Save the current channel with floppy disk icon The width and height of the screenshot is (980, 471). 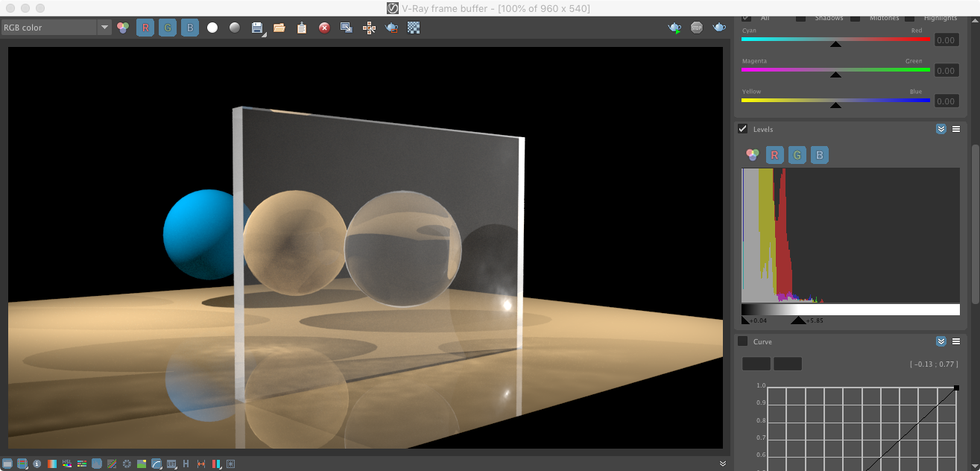pyautogui.click(x=257, y=28)
